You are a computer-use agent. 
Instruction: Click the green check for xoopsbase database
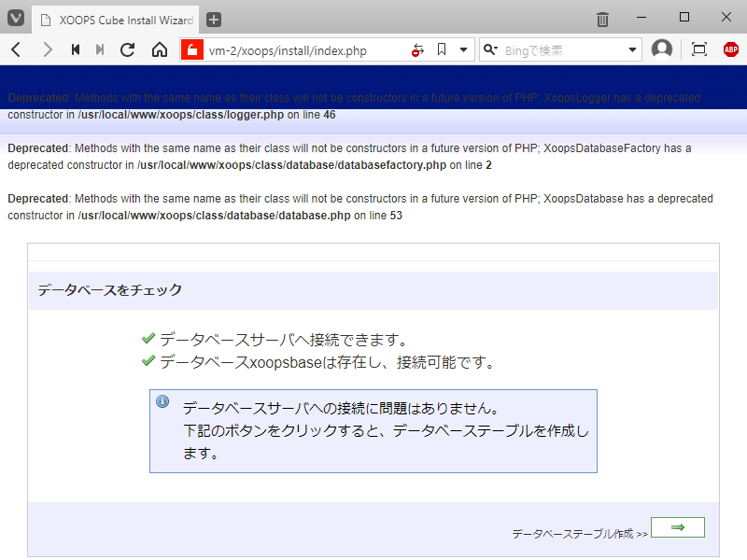coord(148,360)
